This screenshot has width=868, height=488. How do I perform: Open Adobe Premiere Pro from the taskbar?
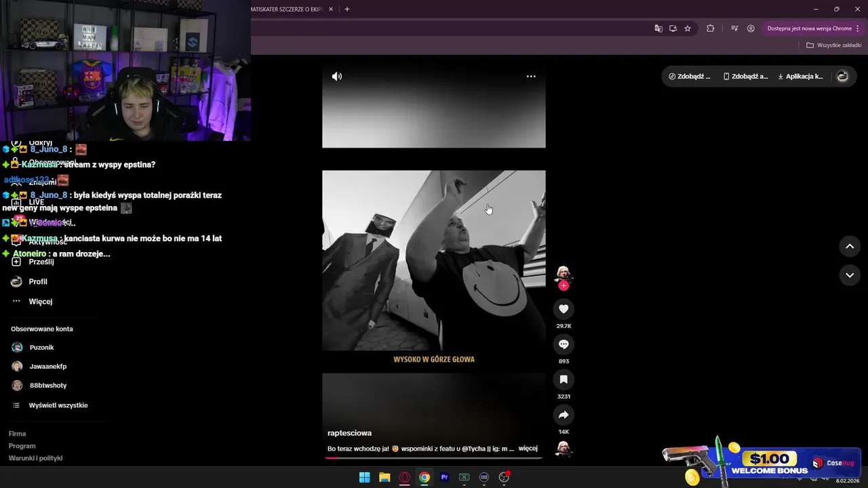[x=445, y=477]
